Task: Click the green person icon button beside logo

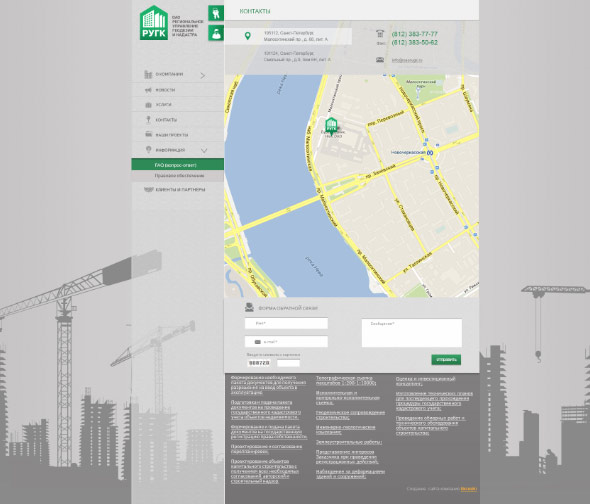Action: [x=216, y=33]
